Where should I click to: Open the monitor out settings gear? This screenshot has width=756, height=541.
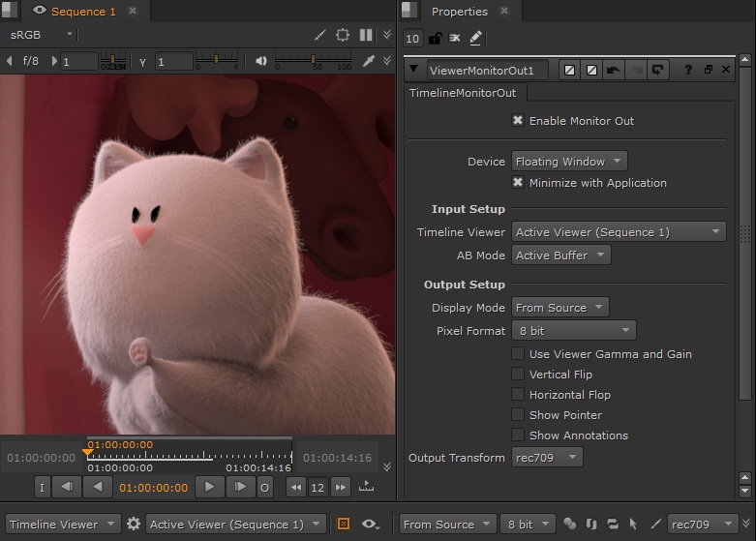tap(134, 524)
